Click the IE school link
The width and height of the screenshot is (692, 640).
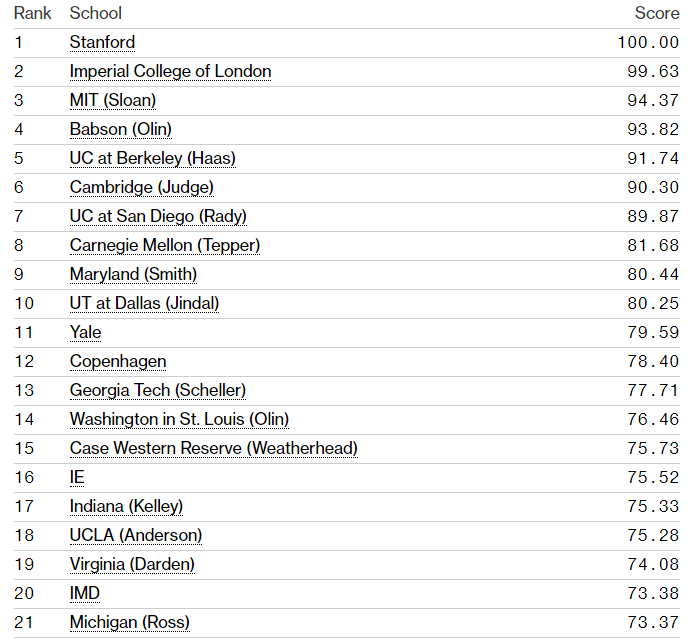pos(77,478)
